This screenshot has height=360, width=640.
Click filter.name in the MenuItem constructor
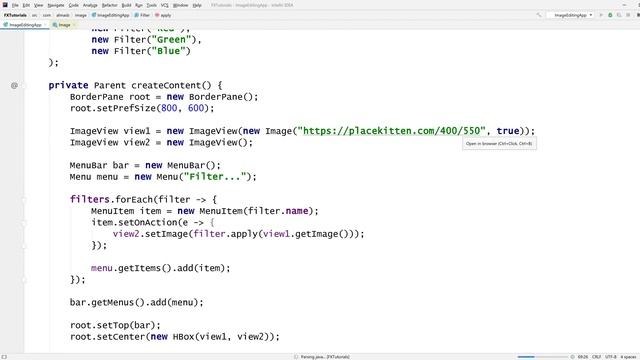click(278, 211)
